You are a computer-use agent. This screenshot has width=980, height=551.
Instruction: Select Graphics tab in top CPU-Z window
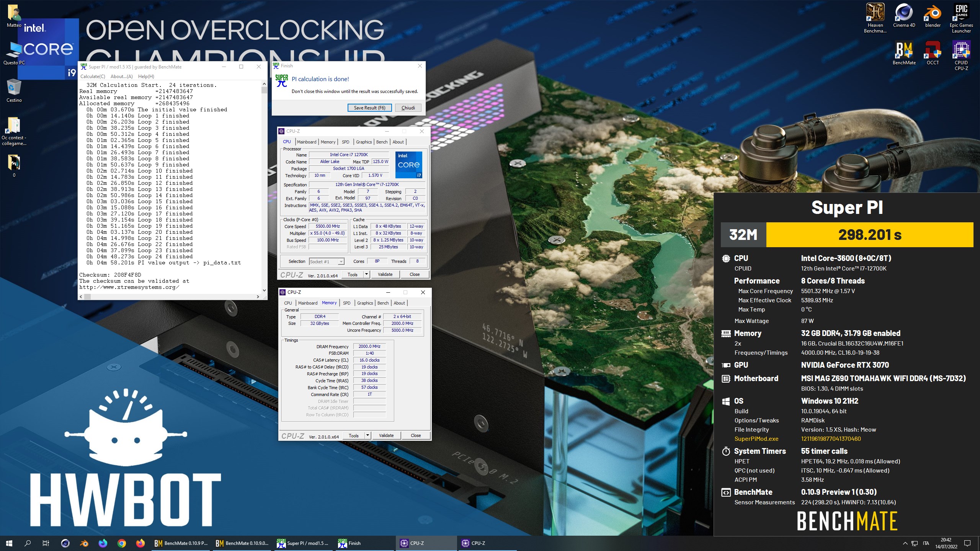364,142
